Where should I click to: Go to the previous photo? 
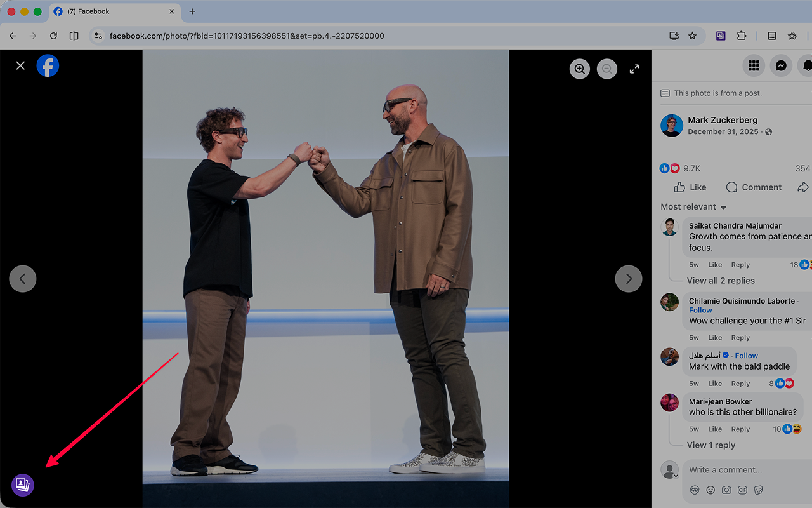click(x=23, y=279)
